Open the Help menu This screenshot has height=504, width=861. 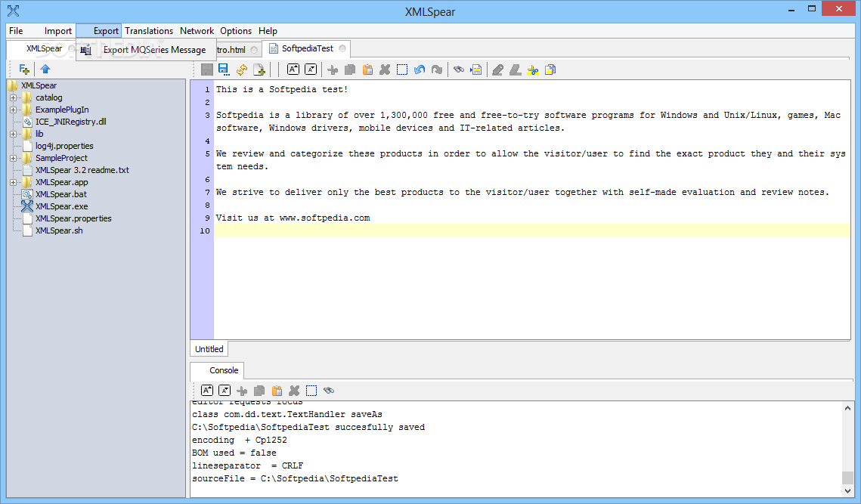click(x=268, y=31)
